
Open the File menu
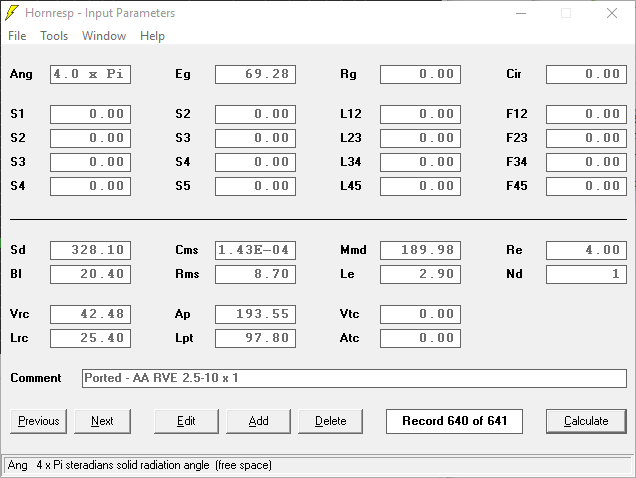(17, 36)
